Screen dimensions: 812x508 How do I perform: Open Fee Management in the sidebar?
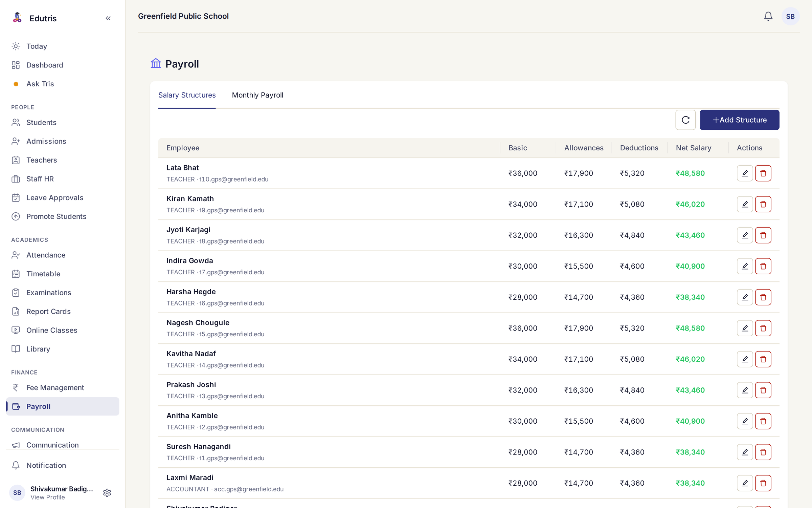(x=63, y=388)
